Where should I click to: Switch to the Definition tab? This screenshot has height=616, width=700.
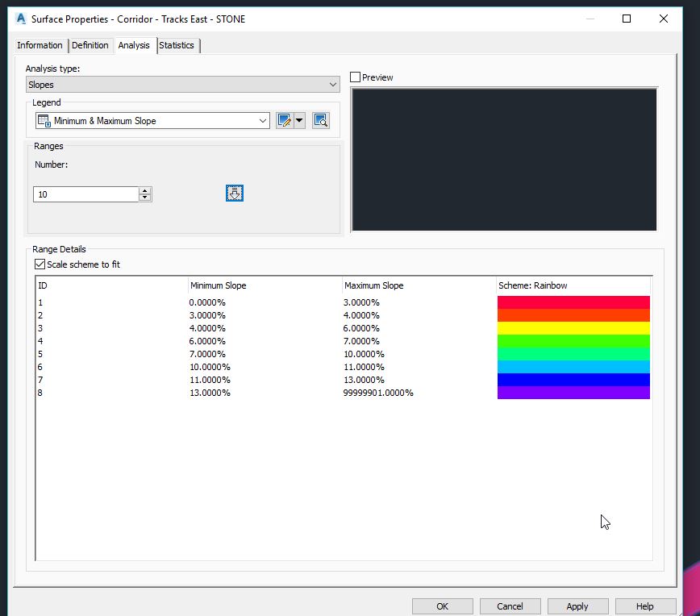coord(90,45)
